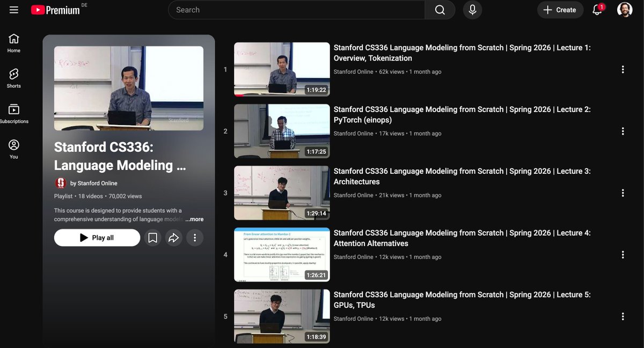Open the notifications bell
644x348 pixels.
(x=597, y=10)
